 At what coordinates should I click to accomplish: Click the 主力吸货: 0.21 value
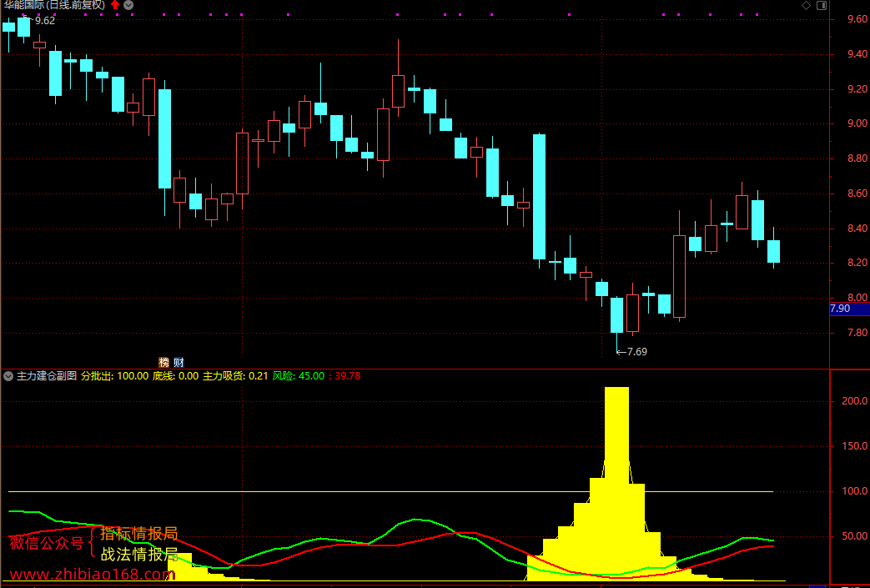[235, 376]
